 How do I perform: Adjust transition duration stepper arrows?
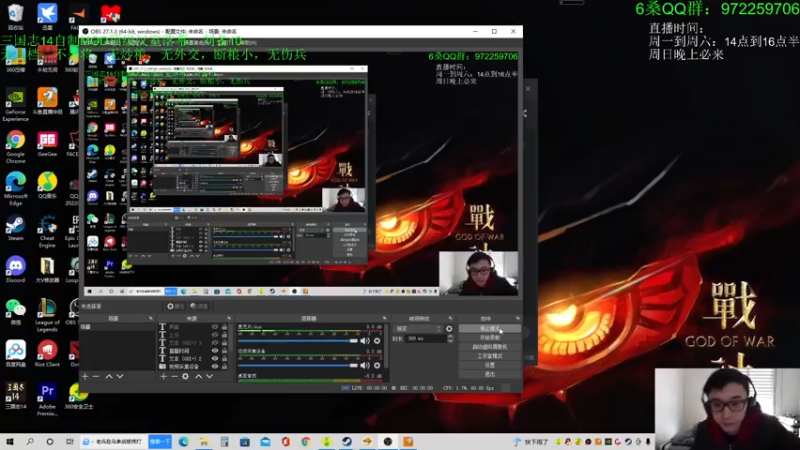coord(450,338)
